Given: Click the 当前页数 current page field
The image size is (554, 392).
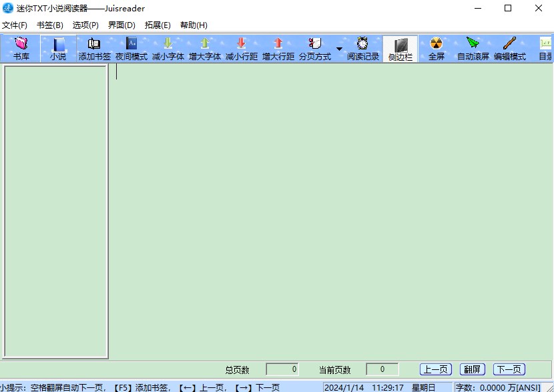Looking at the screenshot, I should [382, 369].
